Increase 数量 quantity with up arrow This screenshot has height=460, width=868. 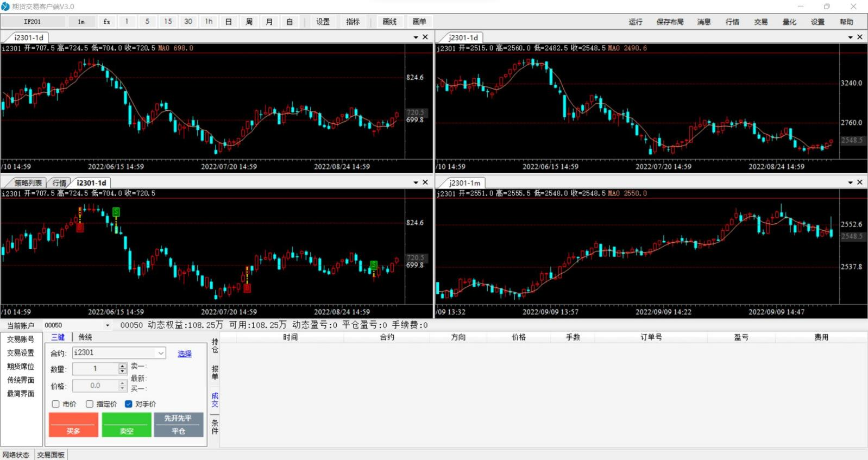(x=122, y=367)
